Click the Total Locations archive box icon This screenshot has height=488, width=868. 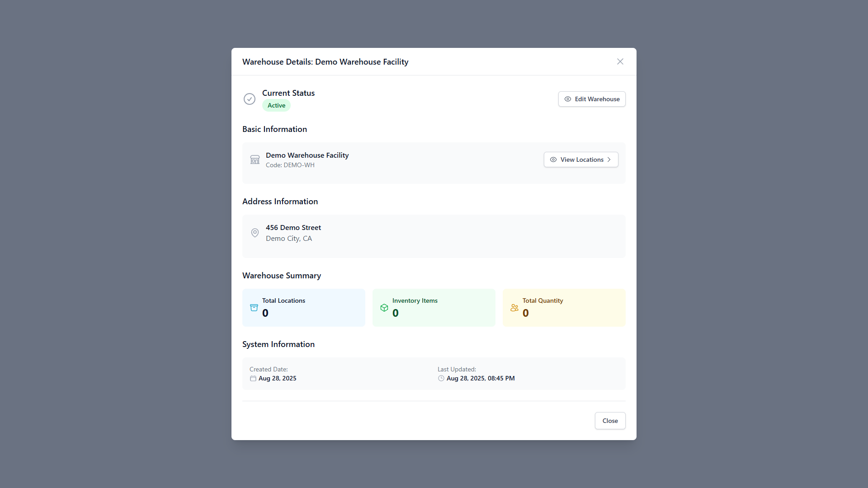(254, 308)
